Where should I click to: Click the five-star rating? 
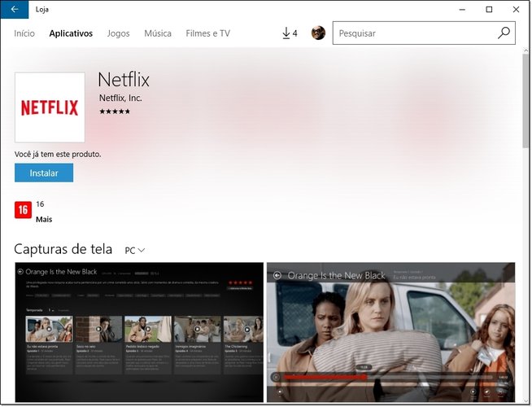[115, 112]
